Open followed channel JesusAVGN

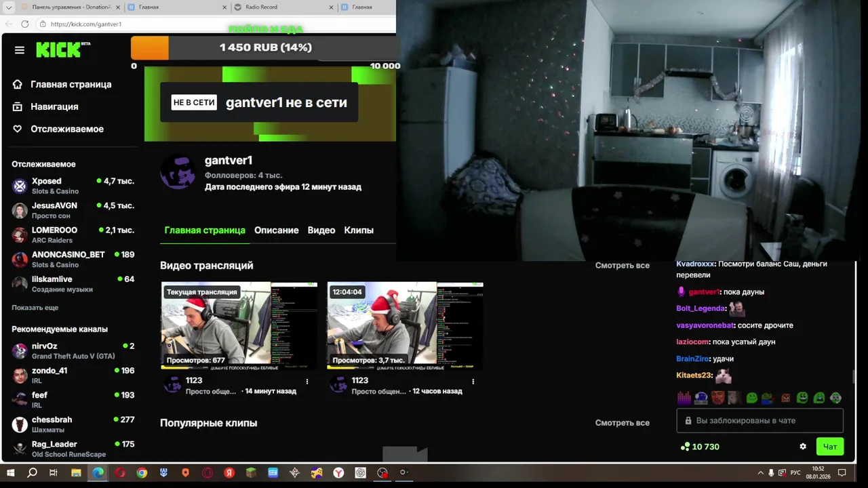[x=73, y=210]
